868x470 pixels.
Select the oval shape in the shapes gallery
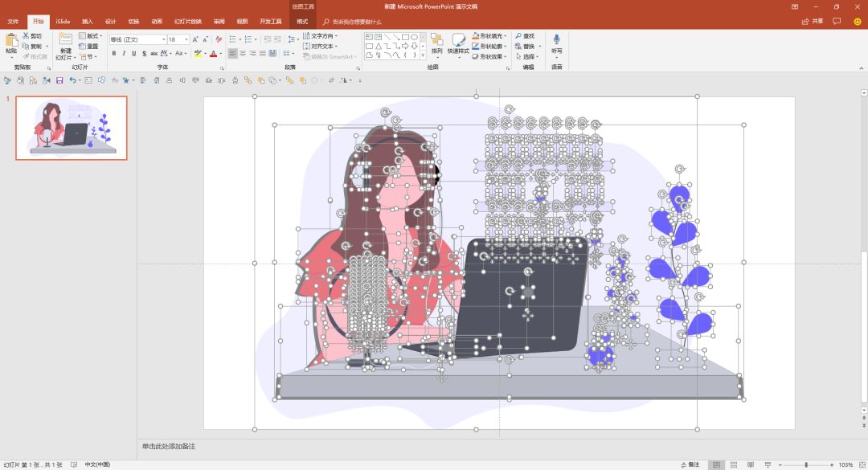(x=414, y=37)
